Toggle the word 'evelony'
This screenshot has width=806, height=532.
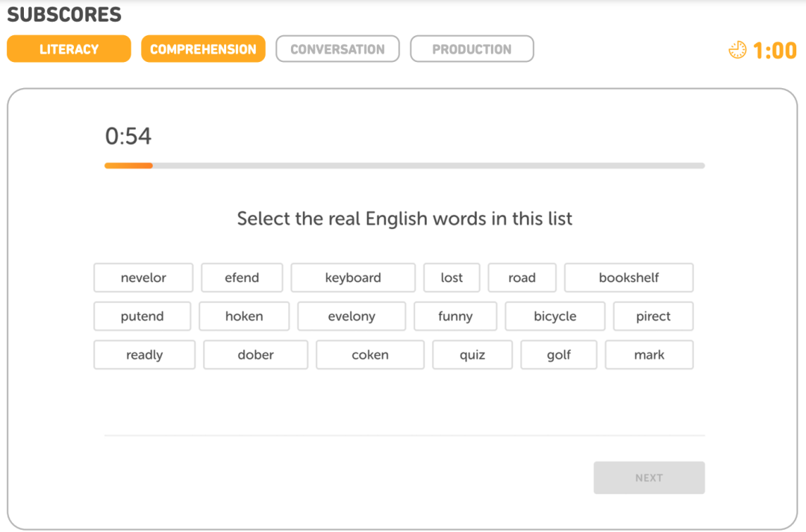coord(352,316)
